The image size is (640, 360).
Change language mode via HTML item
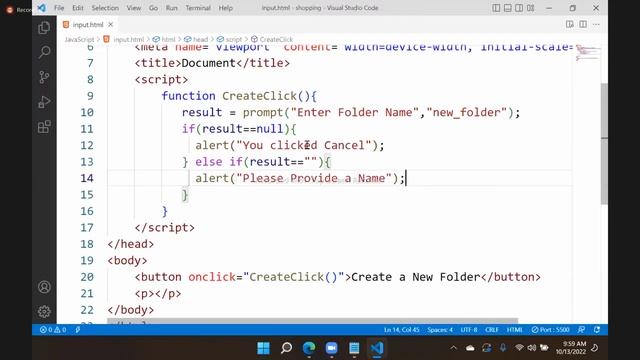pyautogui.click(x=514, y=330)
